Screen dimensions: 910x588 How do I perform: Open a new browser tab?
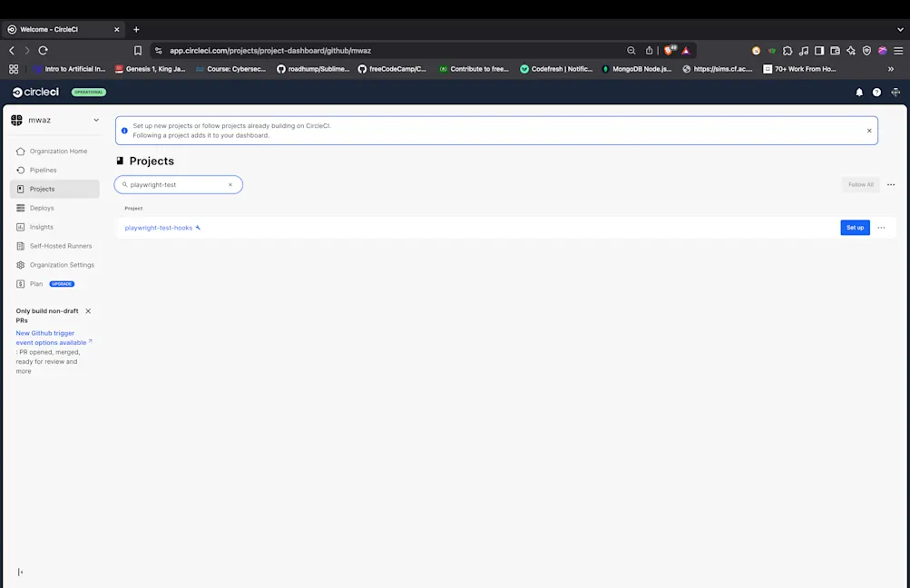tap(136, 30)
